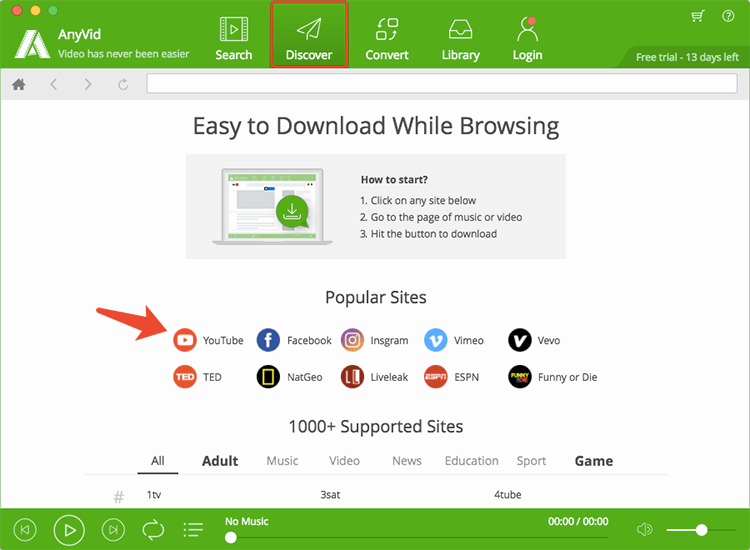Navigate forward in the browser
Screen dimensions: 750x550
88,85
